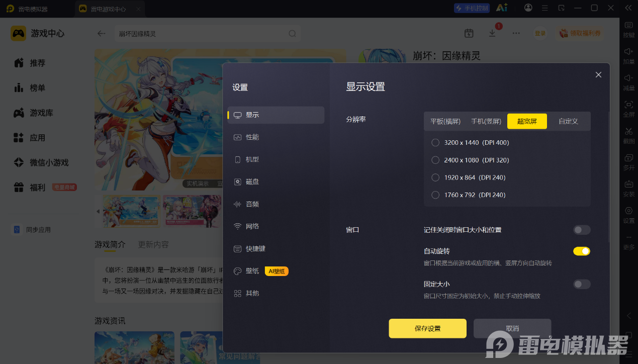Open the 机型 device model settings

[x=276, y=159]
